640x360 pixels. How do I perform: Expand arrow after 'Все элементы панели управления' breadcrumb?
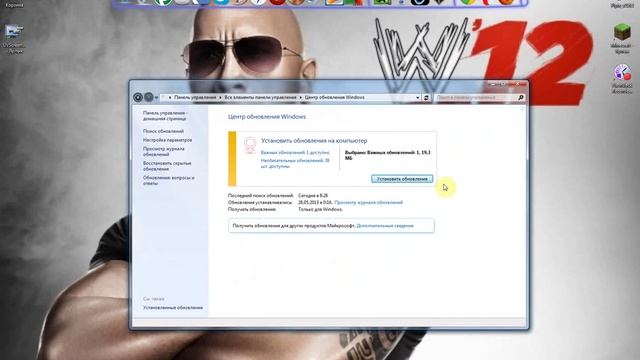(300, 98)
